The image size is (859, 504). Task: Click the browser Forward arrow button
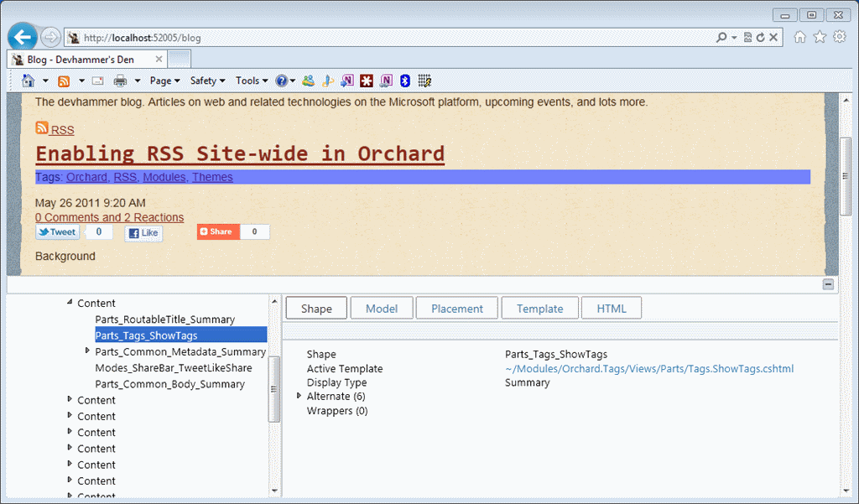point(50,37)
